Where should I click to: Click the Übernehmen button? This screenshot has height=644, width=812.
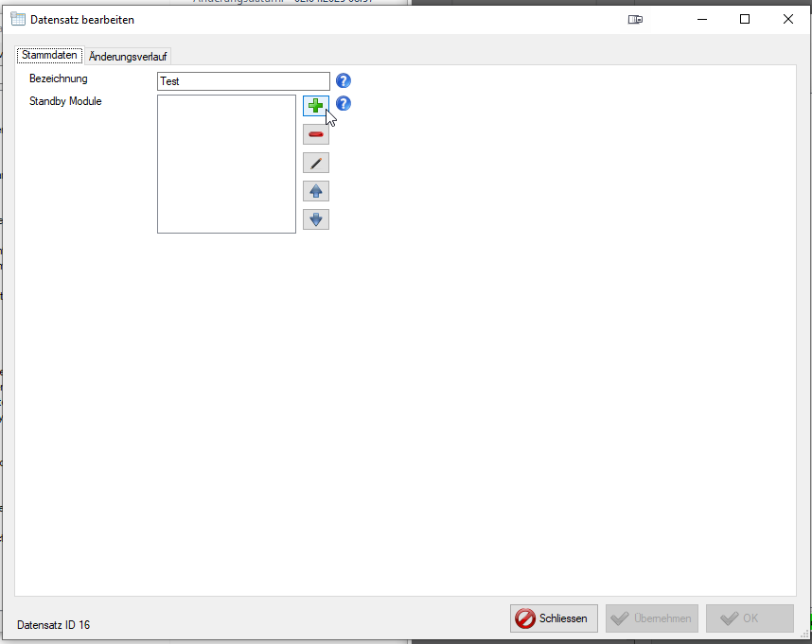click(651, 618)
